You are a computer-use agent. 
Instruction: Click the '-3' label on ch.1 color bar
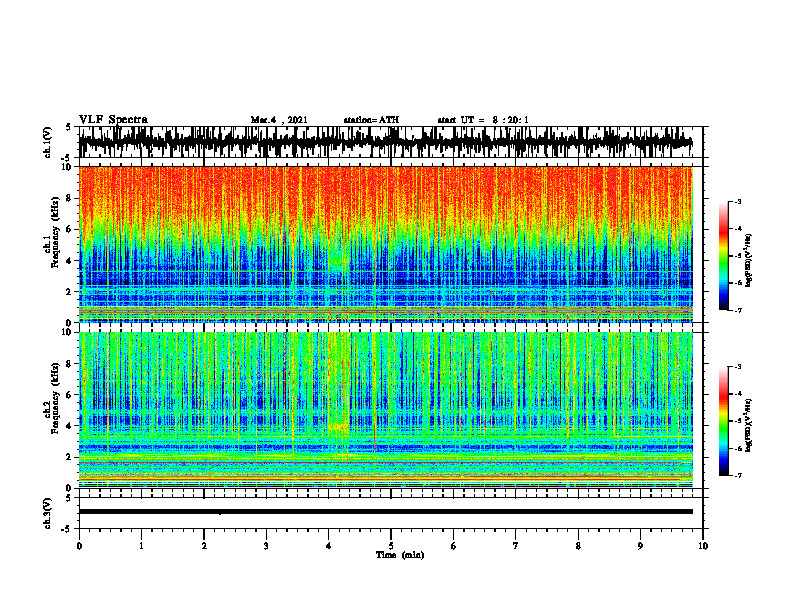click(737, 202)
